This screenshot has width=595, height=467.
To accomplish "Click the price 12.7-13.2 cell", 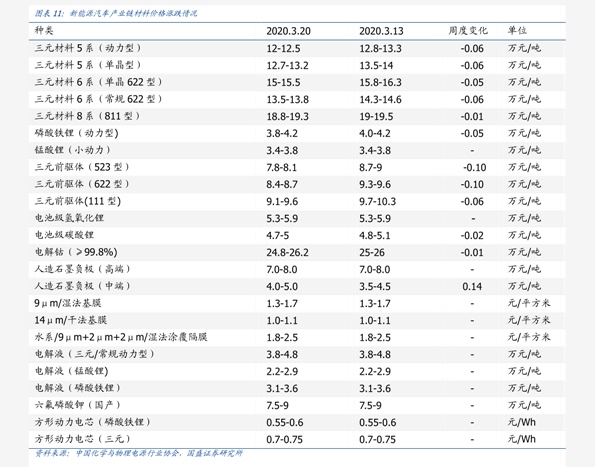I will point(287,65).
